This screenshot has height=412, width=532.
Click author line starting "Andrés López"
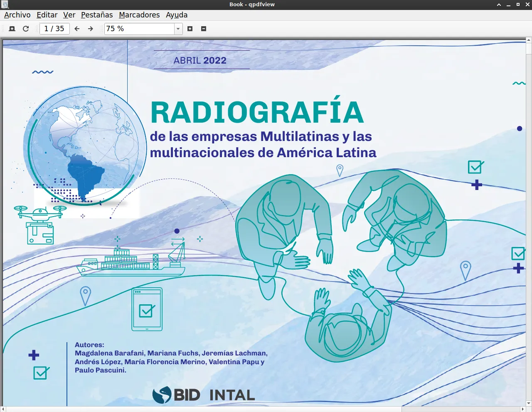point(170,362)
